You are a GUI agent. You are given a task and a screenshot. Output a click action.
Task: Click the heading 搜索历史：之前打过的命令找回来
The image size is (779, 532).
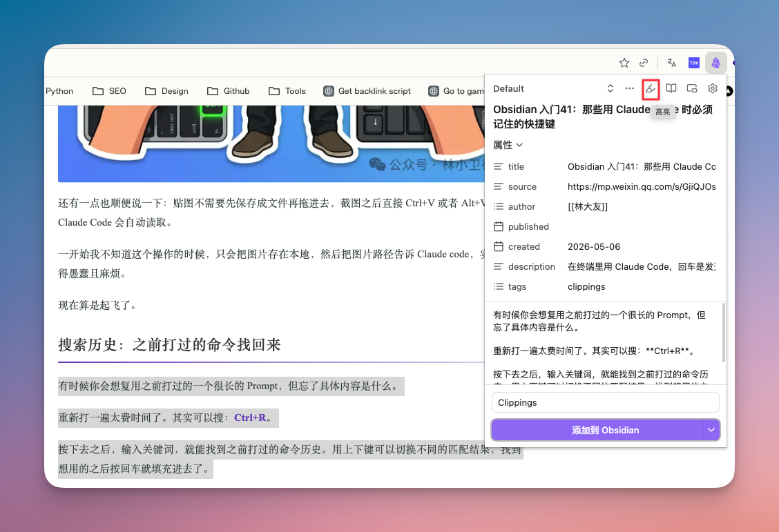click(x=169, y=344)
